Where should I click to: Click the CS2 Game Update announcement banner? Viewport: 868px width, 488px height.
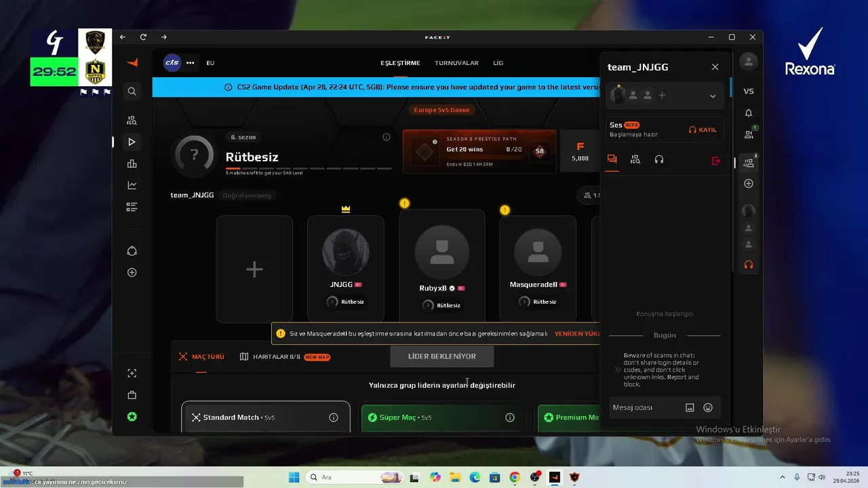(x=376, y=87)
